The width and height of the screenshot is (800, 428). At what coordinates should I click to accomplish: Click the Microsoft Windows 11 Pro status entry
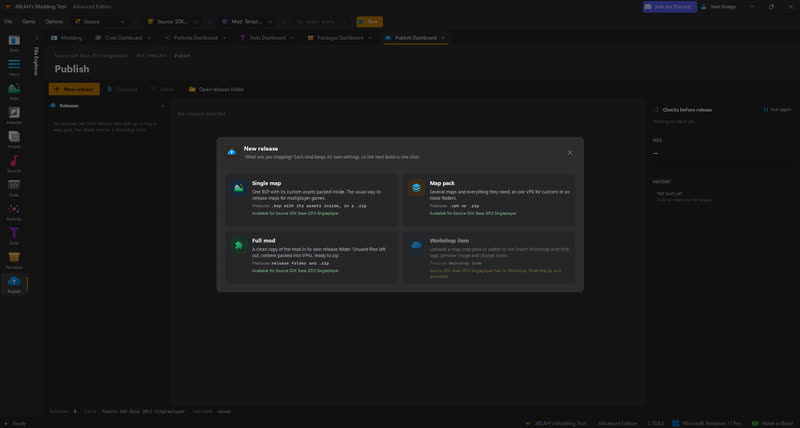pos(708,423)
